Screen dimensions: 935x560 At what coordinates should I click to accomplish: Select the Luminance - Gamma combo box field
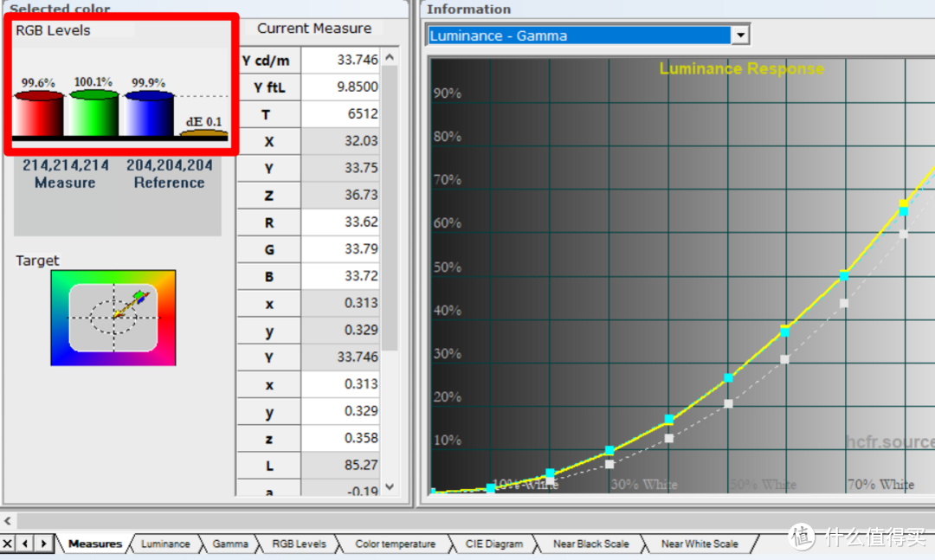[x=578, y=35]
